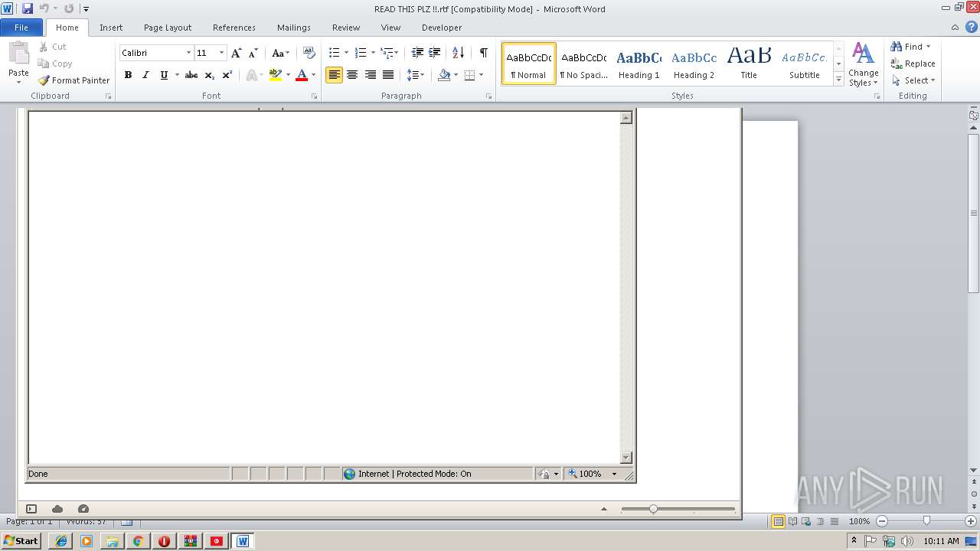Apply text highlight color
Screen dimensions: 980x551
(276, 75)
